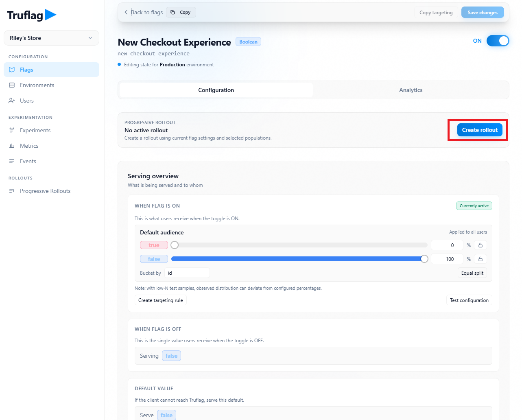Save changes to the flag

coord(483,12)
